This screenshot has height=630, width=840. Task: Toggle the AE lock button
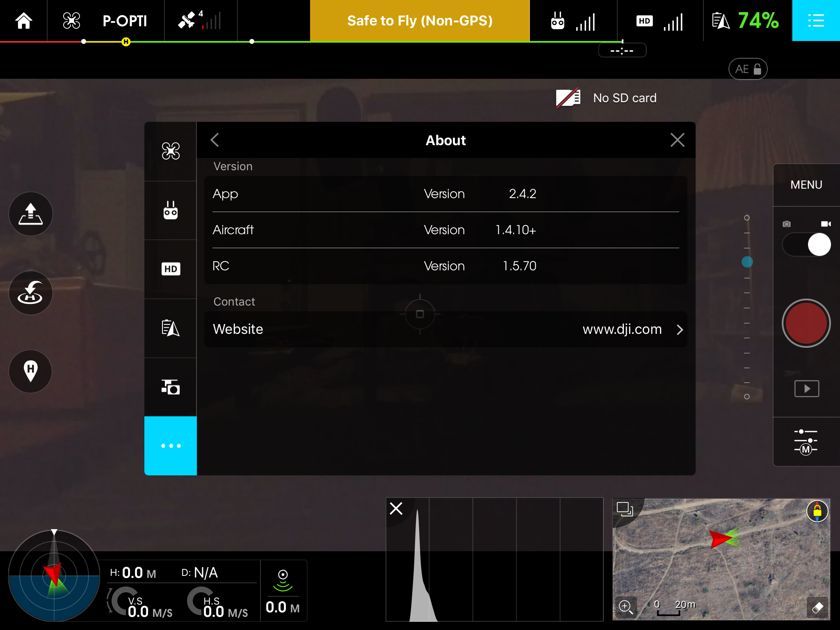[748, 69]
